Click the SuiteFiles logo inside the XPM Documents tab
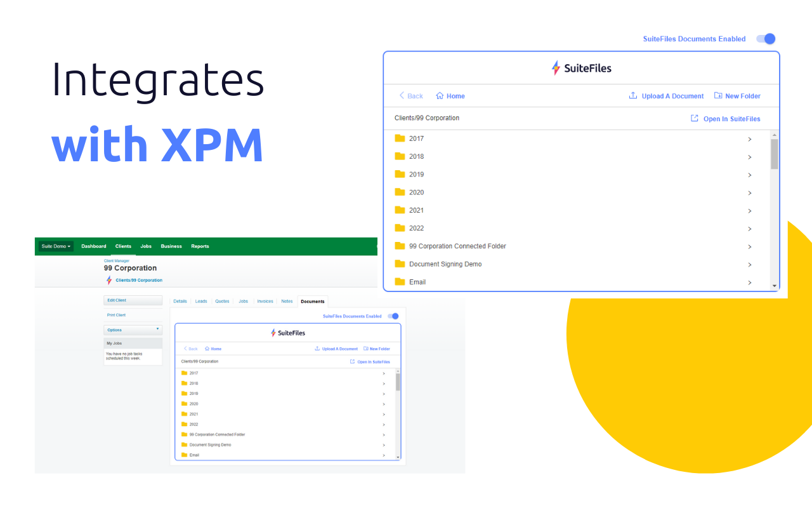Viewport: 812px width, 508px height. click(x=288, y=333)
